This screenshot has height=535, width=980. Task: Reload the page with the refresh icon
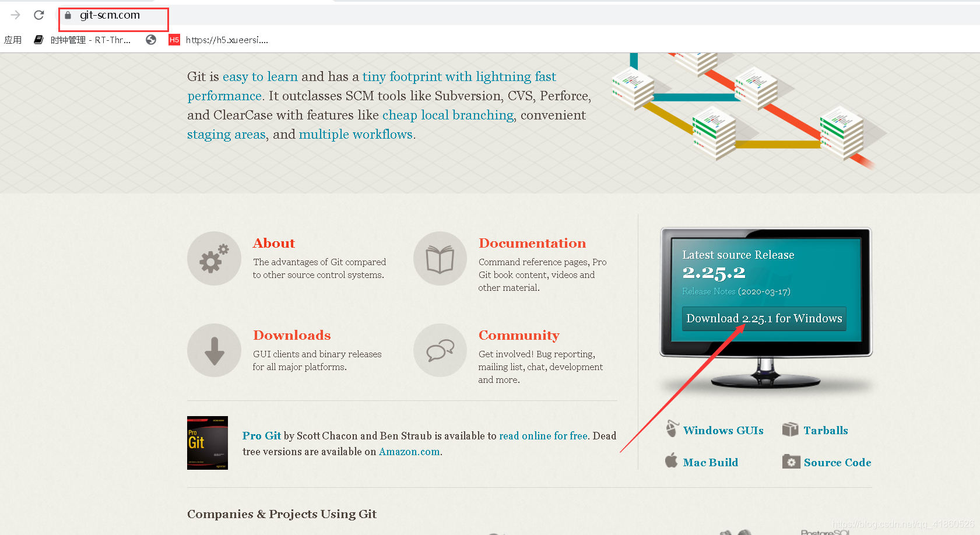point(39,15)
